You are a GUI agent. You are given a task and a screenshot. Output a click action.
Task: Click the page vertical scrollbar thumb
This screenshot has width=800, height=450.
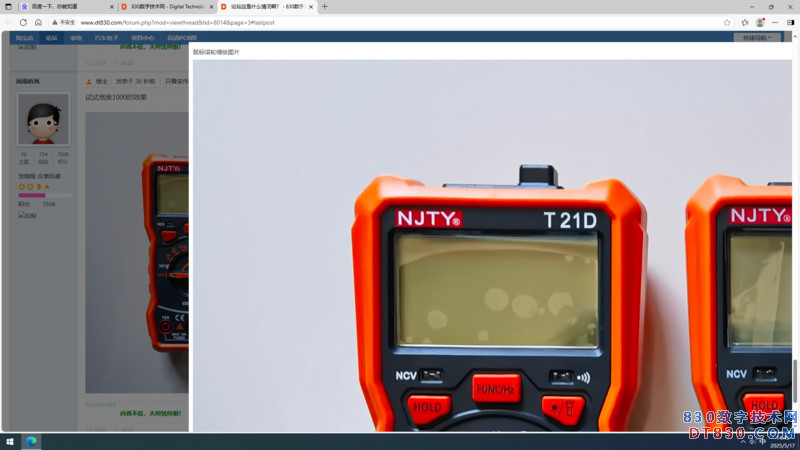pyautogui.click(x=795, y=380)
